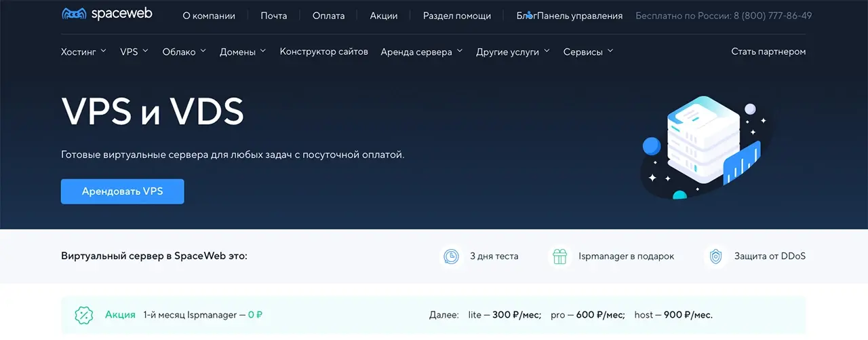868x340 pixels.
Task: Click the VPS и VDS heading
Action: (153, 111)
